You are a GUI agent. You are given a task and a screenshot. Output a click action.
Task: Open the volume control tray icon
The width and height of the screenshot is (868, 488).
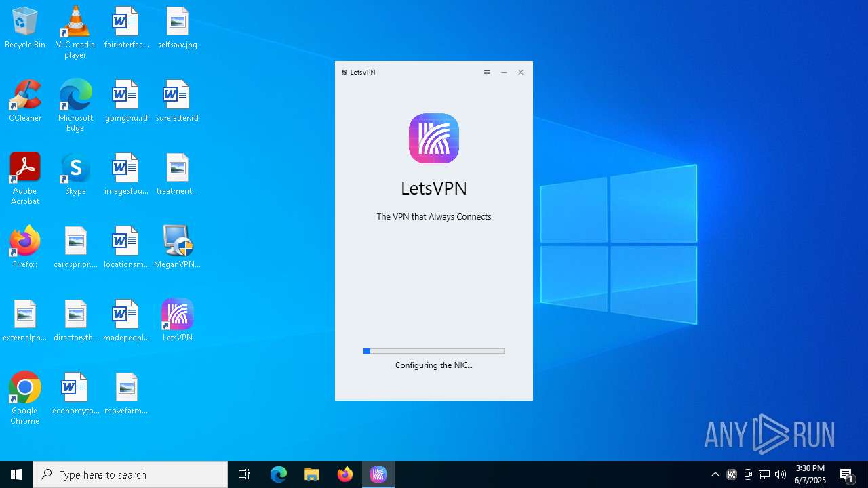(x=781, y=474)
